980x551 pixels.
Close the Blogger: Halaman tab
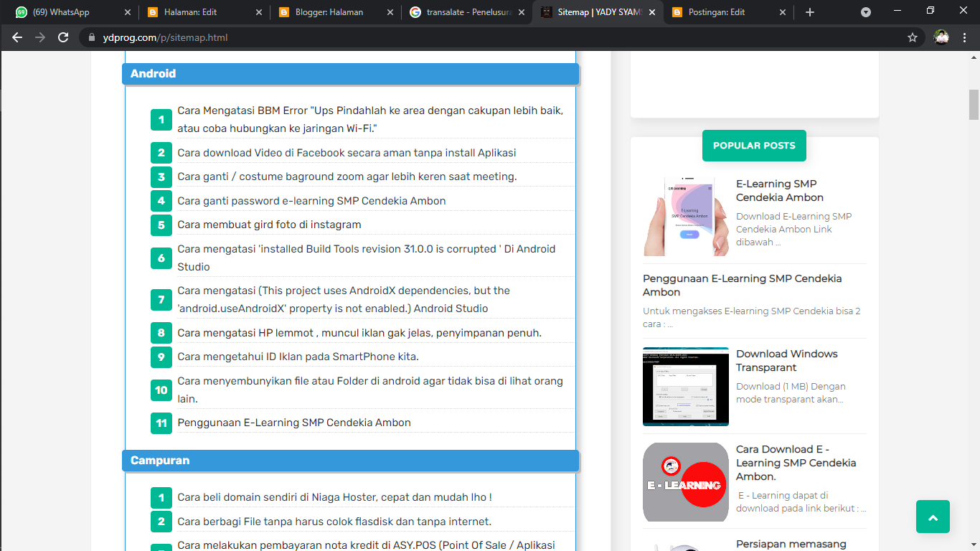[389, 12]
